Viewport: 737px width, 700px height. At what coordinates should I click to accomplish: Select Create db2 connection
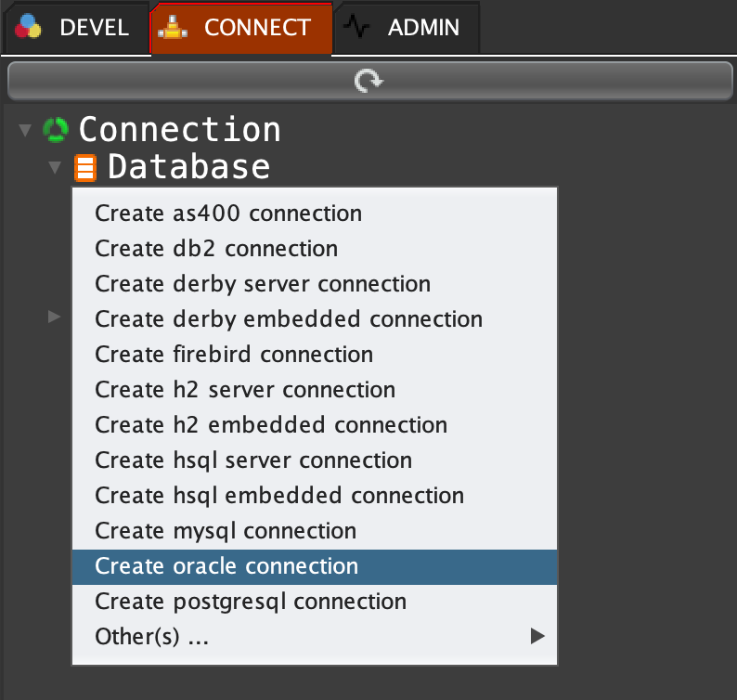point(216,249)
